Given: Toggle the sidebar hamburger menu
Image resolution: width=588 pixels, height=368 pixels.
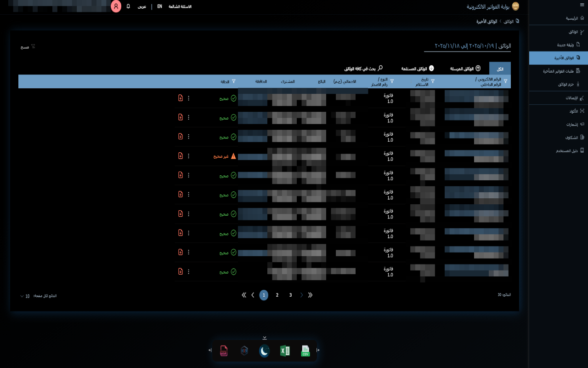Looking at the screenshot, I should 582,4.
